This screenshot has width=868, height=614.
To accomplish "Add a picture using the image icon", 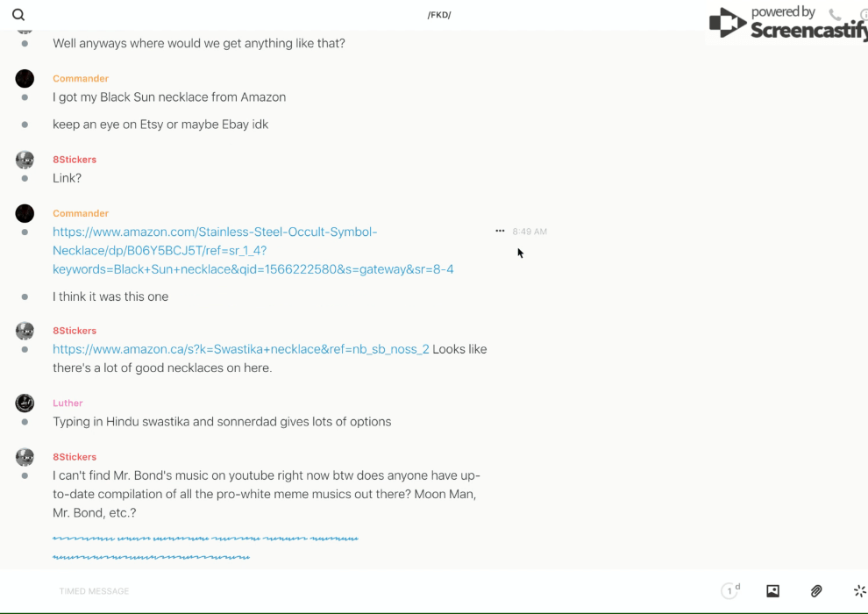I will click(772, 591).
